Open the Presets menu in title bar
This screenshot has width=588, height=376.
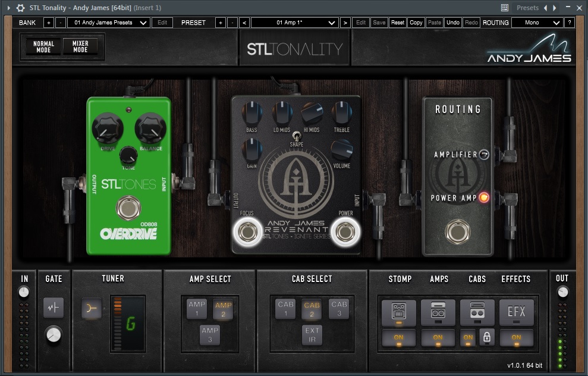click(527, 8)
